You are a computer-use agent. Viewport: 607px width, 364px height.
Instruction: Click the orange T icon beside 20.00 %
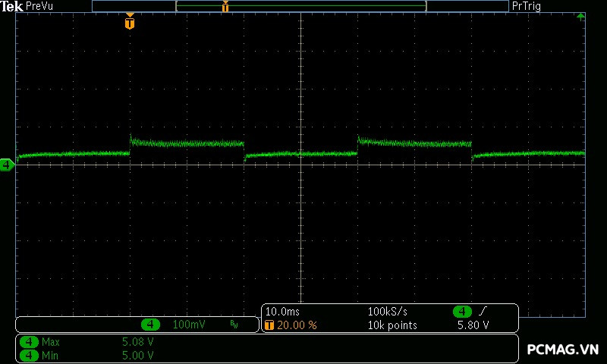click(x=269, y=325)
